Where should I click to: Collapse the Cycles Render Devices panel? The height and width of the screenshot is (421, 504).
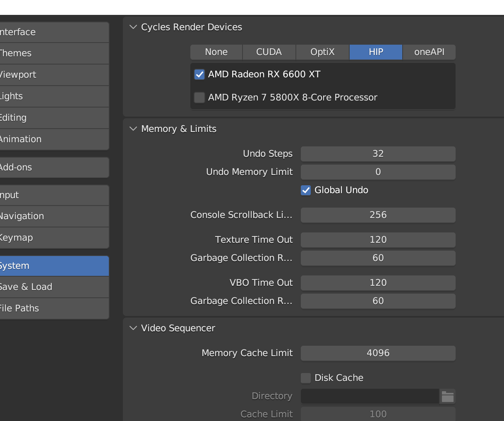[x=133, y=27]
